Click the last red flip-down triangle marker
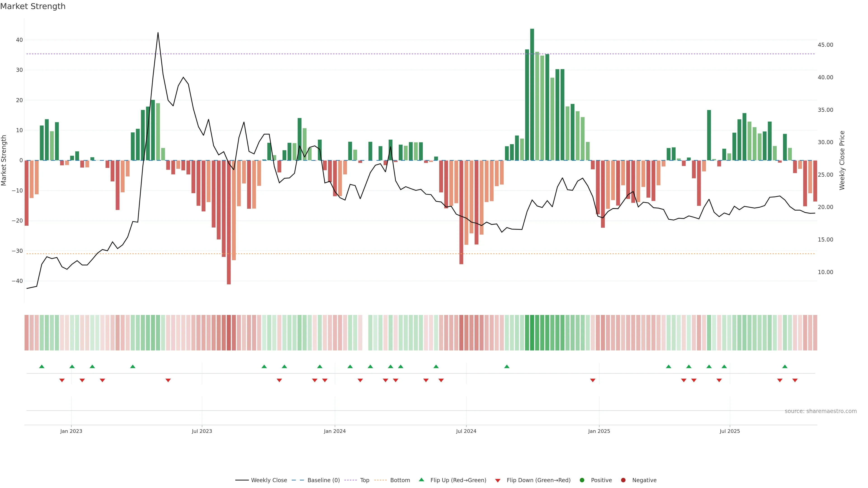 (795, 380)
